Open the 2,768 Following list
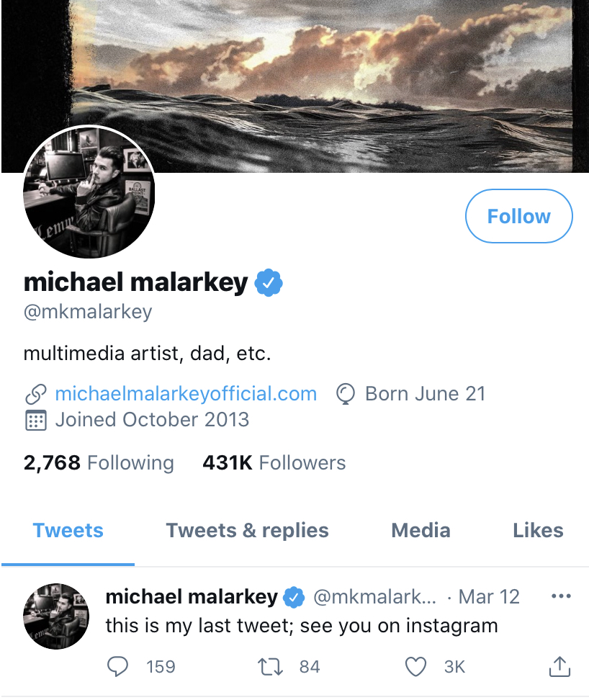Screen dimensions: 589x700 99,462
